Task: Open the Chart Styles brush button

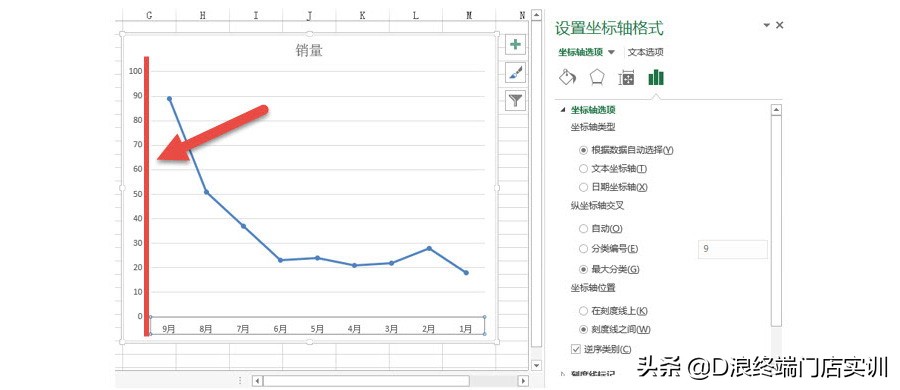Action: 515,73
